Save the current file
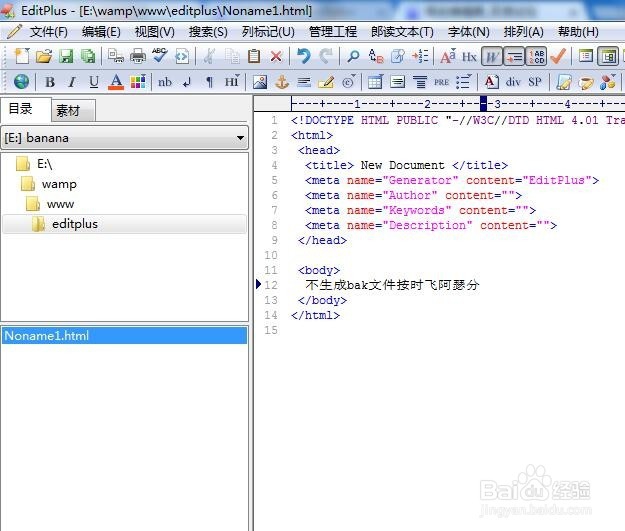The height and width of the screenshot is (531, 625). pyautogui.click(x=66, y=56)
